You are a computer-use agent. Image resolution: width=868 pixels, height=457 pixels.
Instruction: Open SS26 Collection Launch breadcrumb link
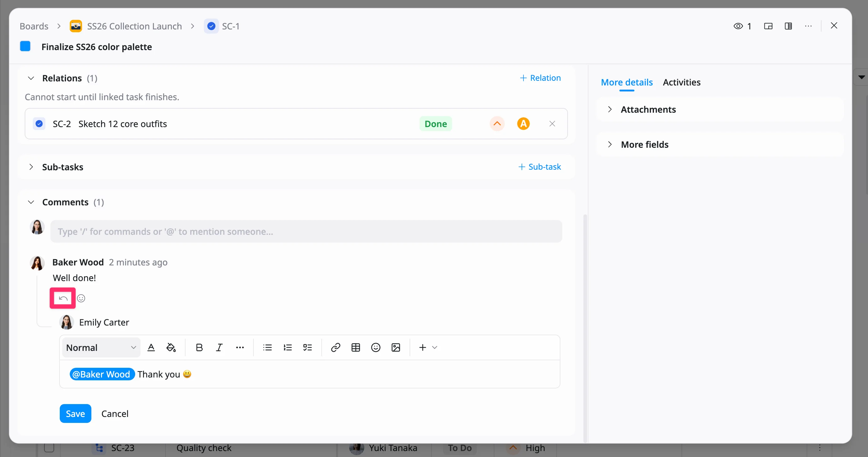tap(135, 26)
